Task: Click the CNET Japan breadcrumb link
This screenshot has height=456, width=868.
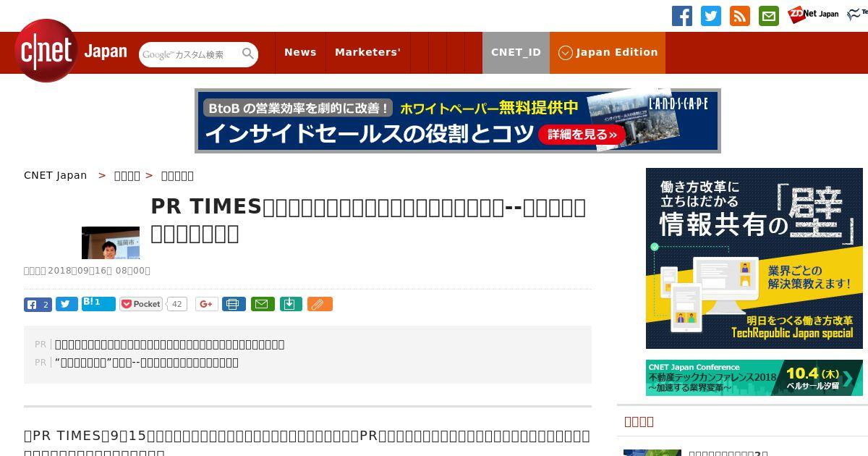Action: tap(55, 175)
